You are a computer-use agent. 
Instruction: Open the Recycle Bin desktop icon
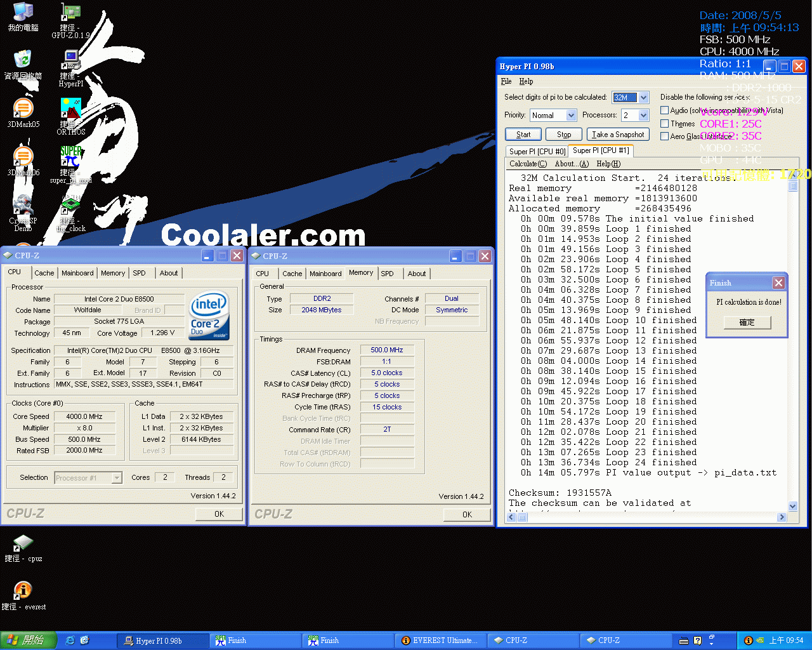(x=23, y=65)
